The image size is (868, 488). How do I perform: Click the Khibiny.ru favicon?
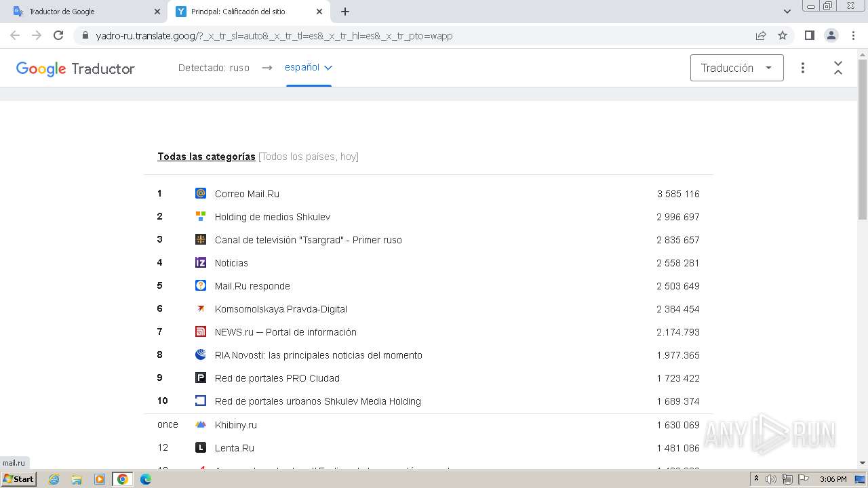coord(201,424)
